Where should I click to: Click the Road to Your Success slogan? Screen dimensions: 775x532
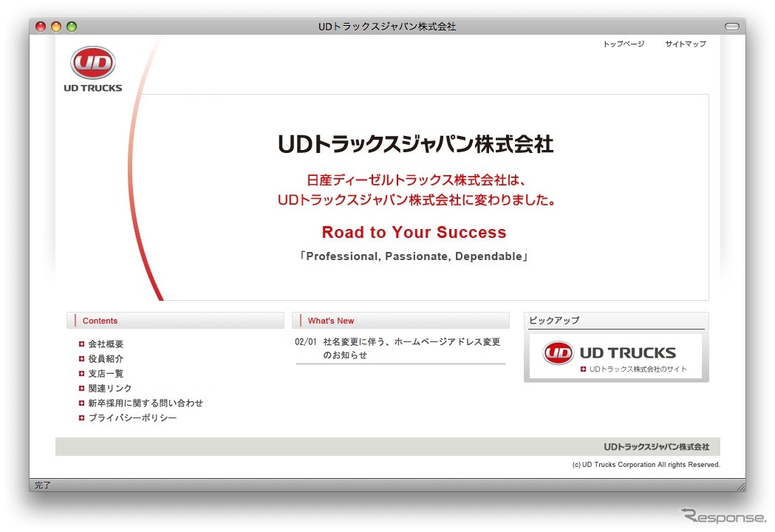(x=414, y=232)
